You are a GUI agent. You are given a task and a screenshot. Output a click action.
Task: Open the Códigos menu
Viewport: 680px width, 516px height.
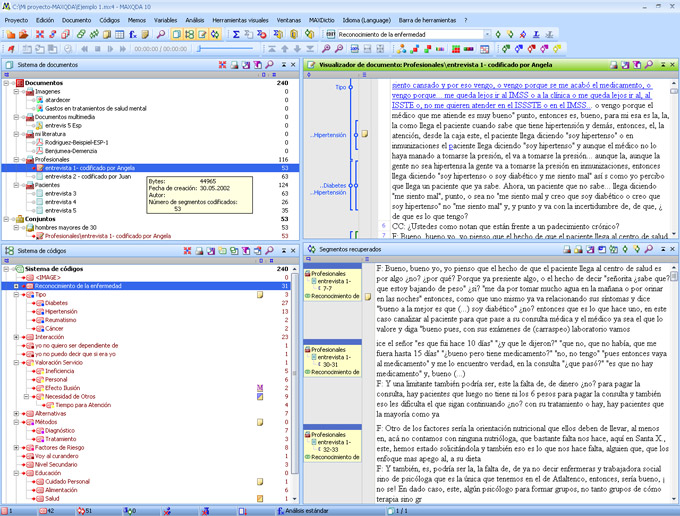tap(109, 20)
